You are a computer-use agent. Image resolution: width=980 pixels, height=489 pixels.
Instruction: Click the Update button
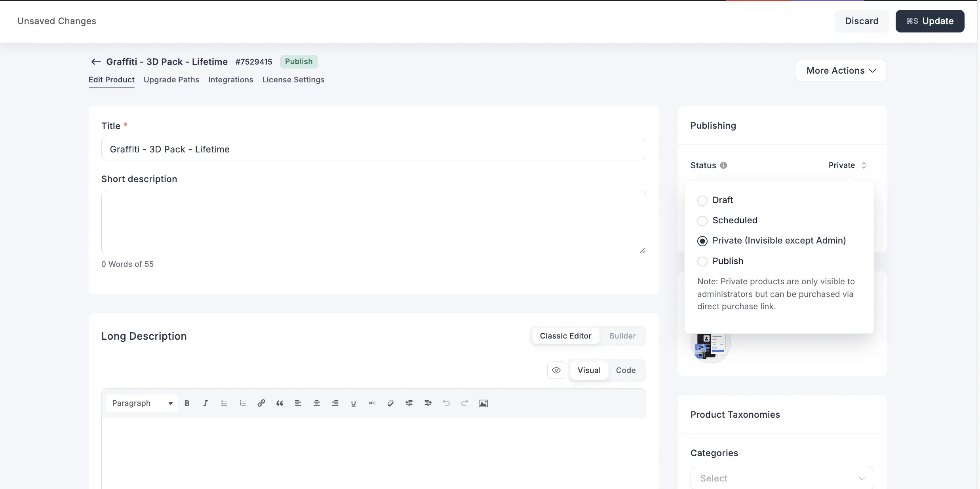click(929, 21)
